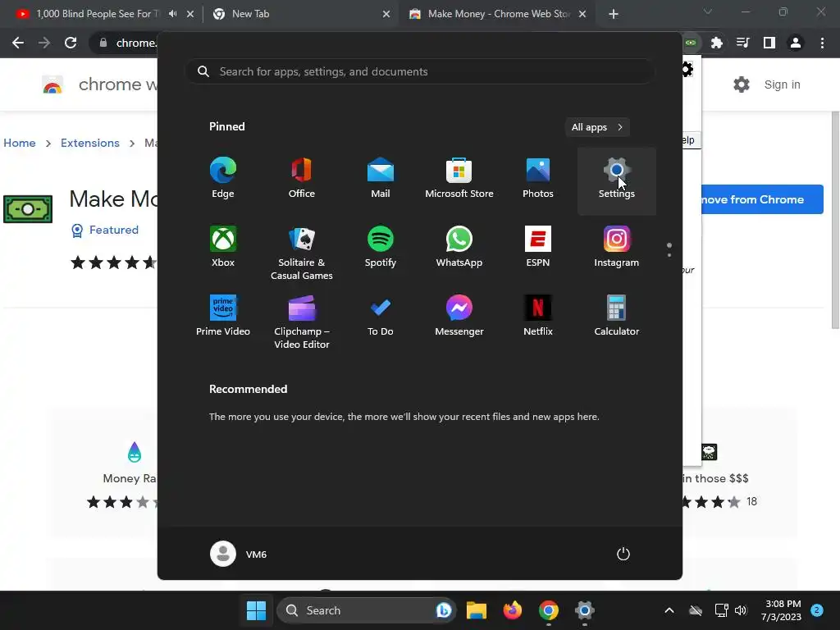Screen dimensions: 840x630
Task: Click the taskbar Search box
Action: [x=367, y=610]
